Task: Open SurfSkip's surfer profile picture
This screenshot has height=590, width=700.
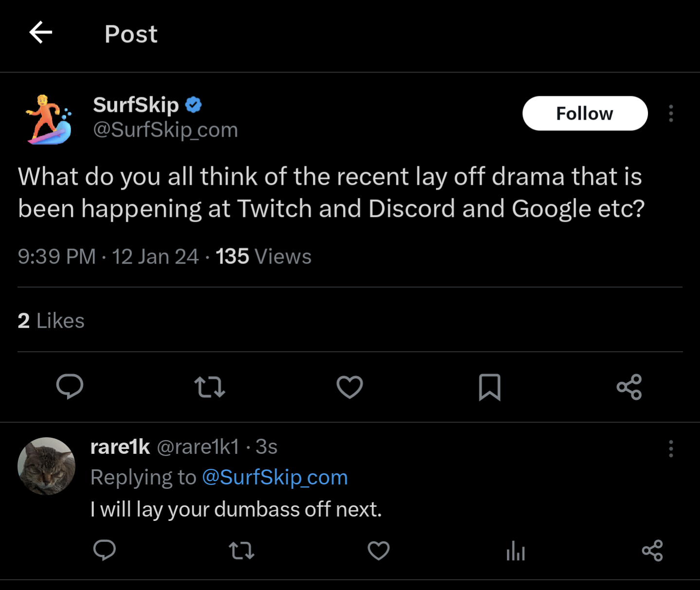Action: (x=49, y=120)
